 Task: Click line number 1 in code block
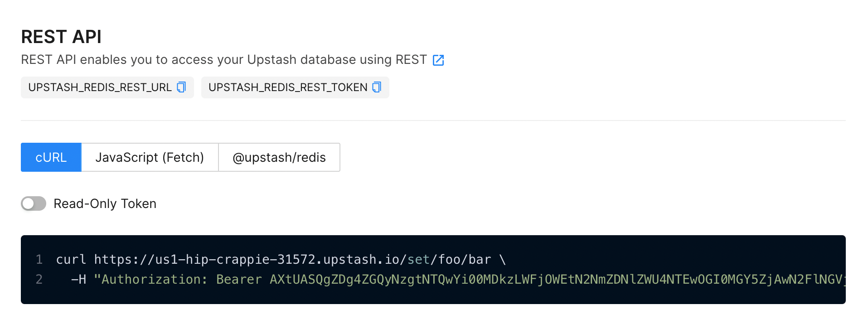[39, 259]
